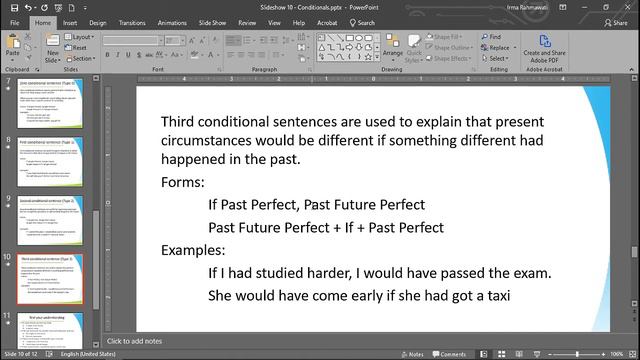The width and height of the screenshot is (640, 360).
Task: Start Slide Show from status bar
Action: pos(537,354)
